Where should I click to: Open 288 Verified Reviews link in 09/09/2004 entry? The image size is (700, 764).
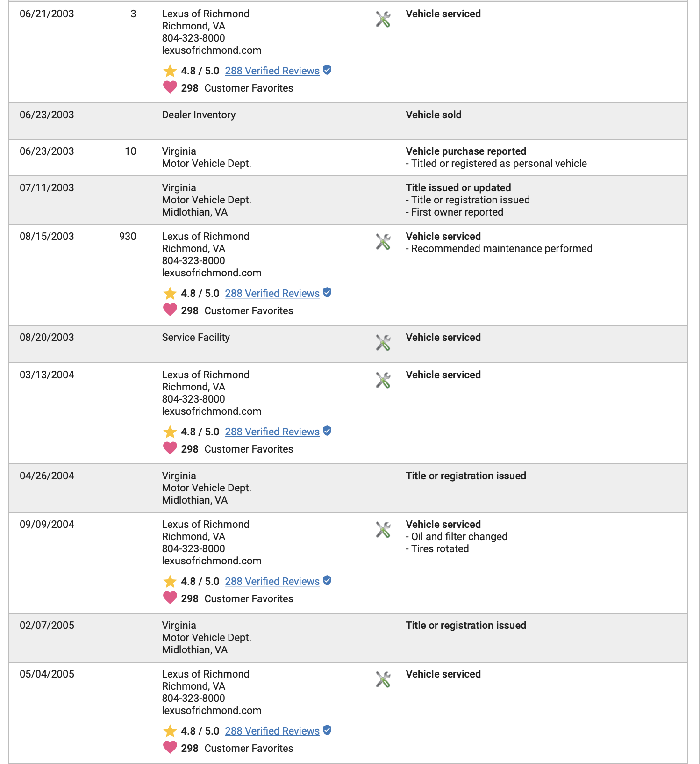click(x=272, y=582)
